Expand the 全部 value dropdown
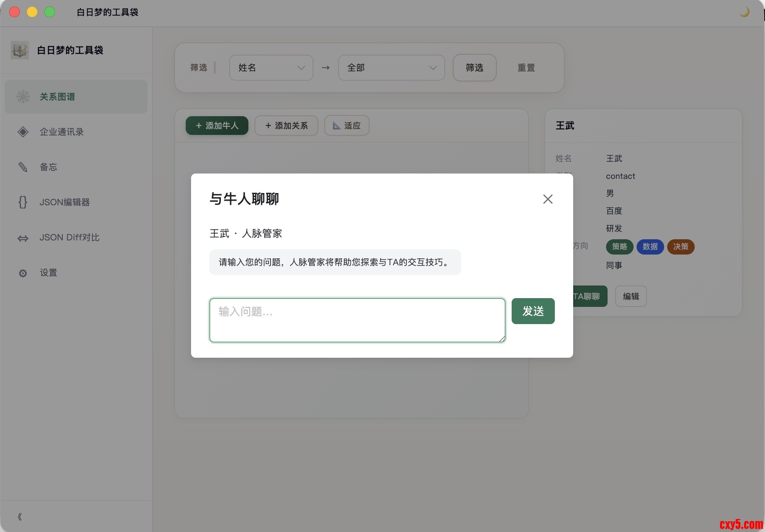This screenshot has height=532, width=765. (x=391, y=68)
